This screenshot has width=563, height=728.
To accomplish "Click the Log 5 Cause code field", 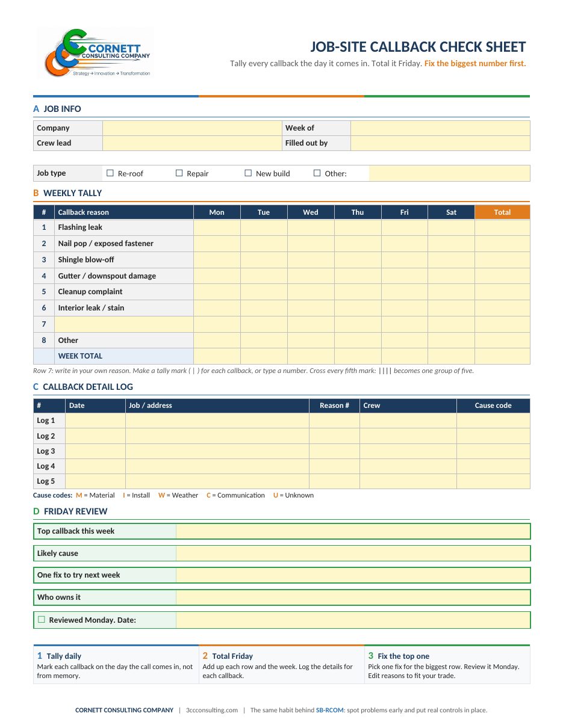I will (x=494, y=481).
